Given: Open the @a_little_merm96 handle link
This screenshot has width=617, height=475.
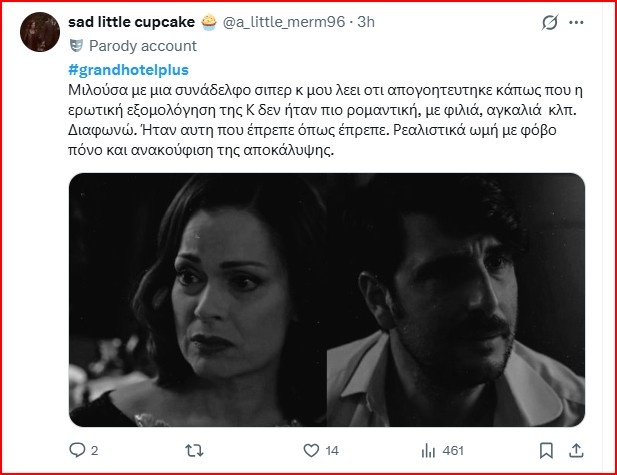Looking at the screenshot, I should pos(284,22).
